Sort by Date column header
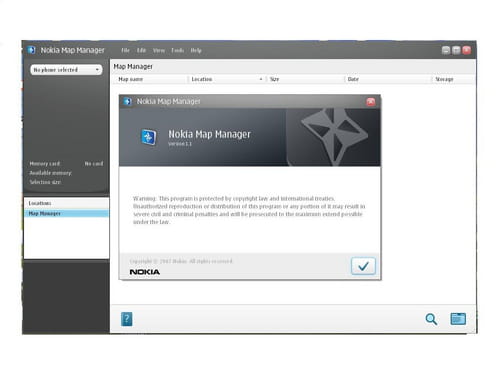 pos(353,79)
